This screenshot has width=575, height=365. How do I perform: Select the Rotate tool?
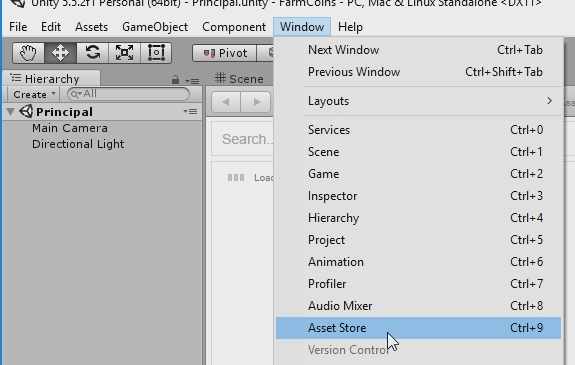(x=92, y=53)
